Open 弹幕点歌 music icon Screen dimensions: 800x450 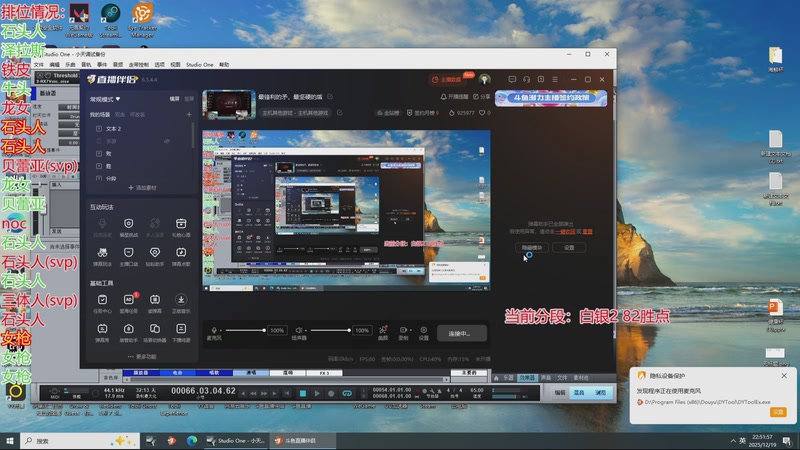pyautogui.click(x=181, y=253)
